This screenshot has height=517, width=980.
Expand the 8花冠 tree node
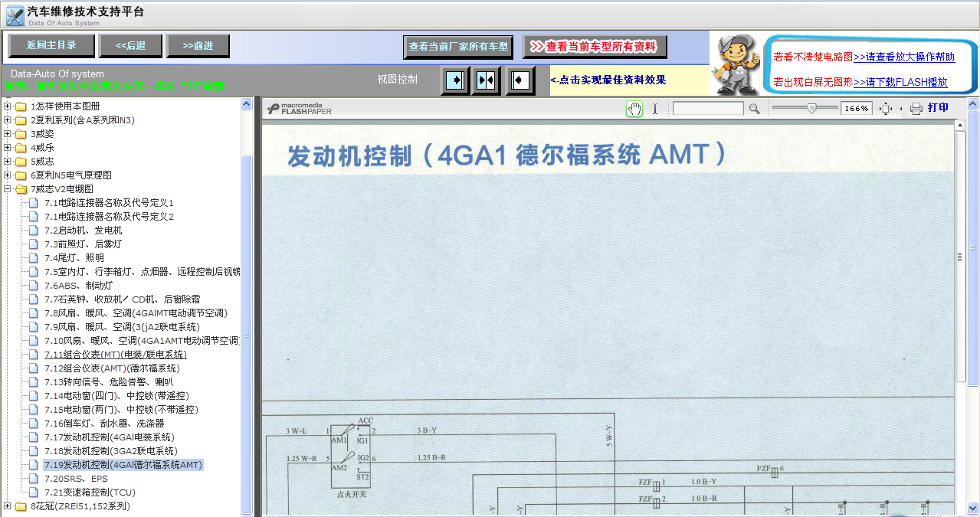point(8,506)
